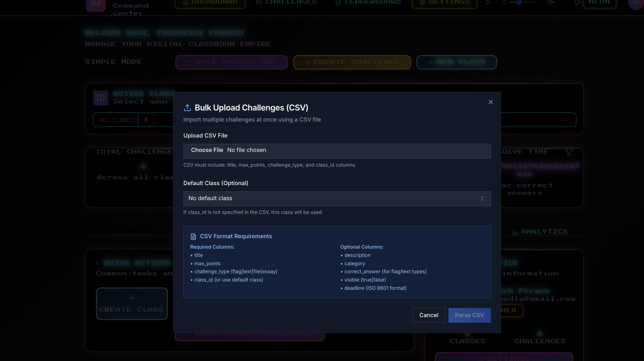Click the theme palette icon
This screenshot has width=644, height=361.
click(577, 3)
